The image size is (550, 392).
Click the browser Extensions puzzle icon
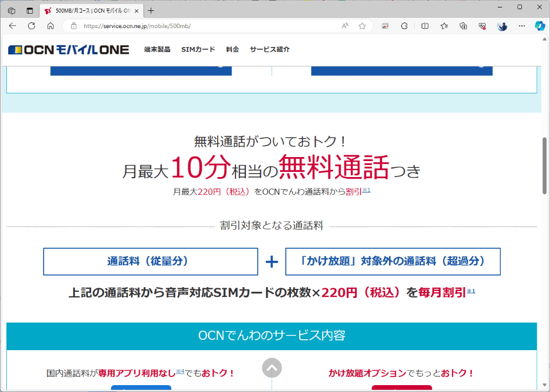tap(403, 25)
